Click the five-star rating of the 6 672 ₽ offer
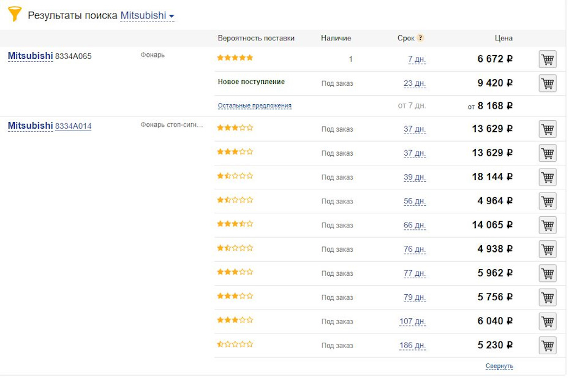588x380 pixels. coord(235,58)
